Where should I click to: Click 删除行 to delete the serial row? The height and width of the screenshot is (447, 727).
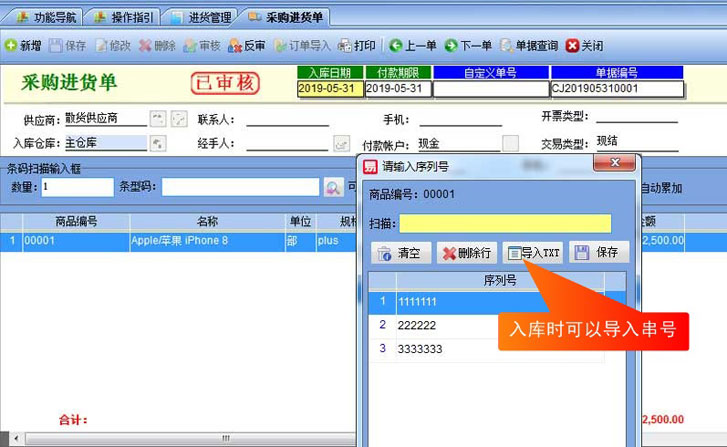click(468, 253)
